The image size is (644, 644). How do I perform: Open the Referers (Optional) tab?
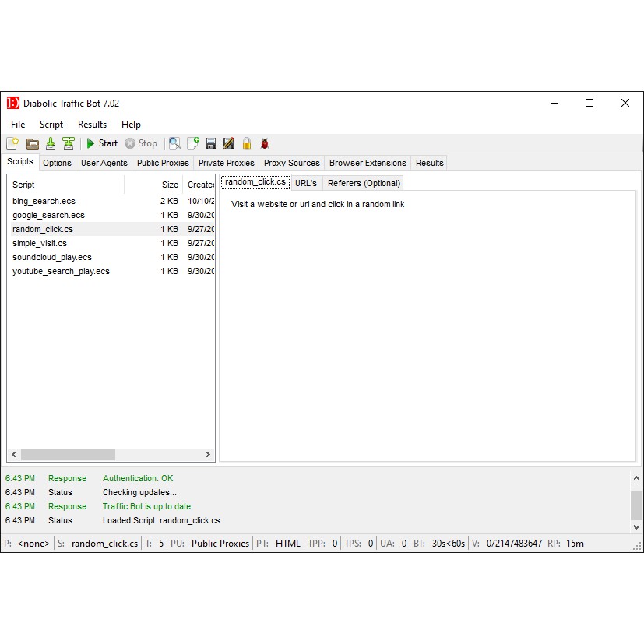364,183
